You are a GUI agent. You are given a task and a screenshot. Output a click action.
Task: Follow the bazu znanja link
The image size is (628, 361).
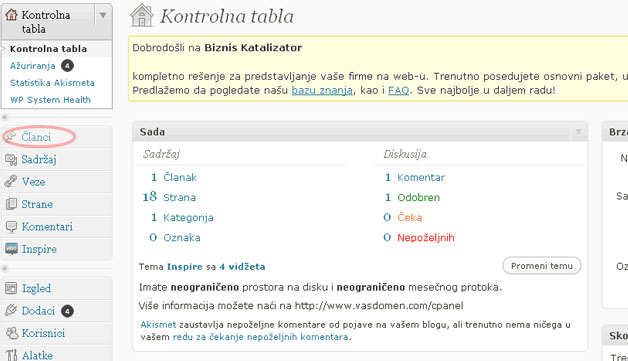[322, 91]
